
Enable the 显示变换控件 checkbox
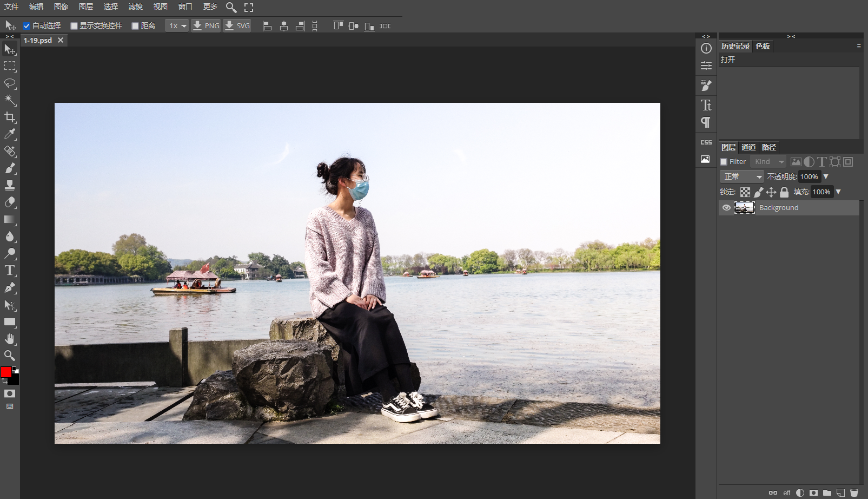pos(74,26)
